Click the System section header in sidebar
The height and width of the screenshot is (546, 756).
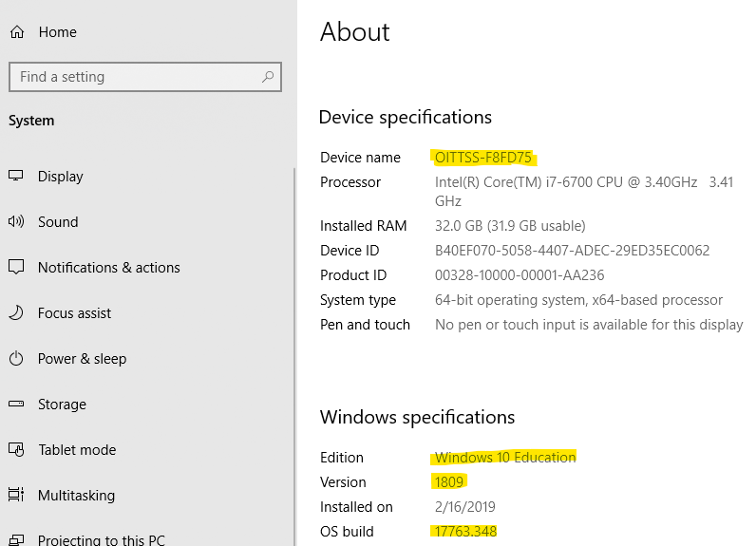click(x=31, y=121)
